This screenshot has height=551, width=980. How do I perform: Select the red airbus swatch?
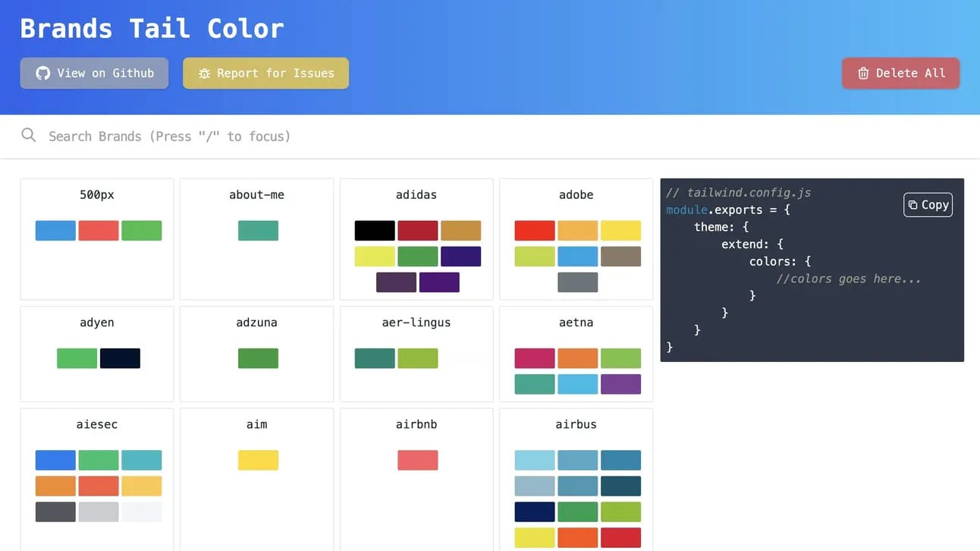point(620,537)
